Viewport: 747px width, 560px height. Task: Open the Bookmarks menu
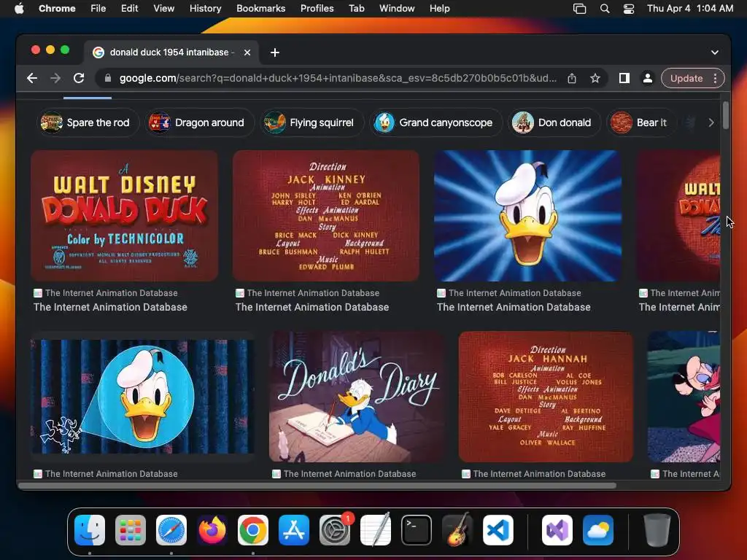tap(260, 9)
